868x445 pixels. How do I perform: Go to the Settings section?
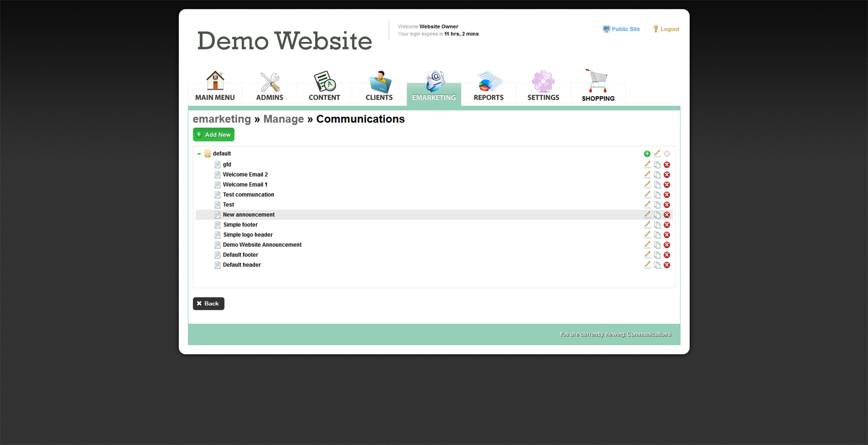543,87
